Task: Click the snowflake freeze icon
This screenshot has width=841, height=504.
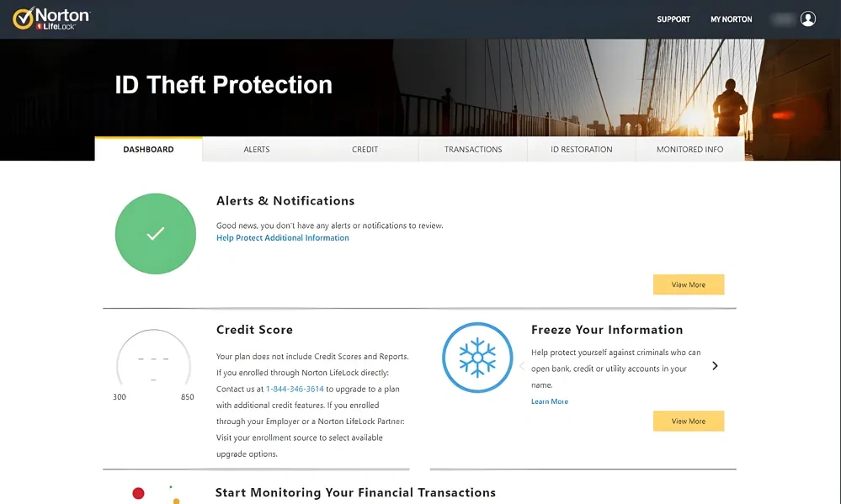Action: (477, 357)
